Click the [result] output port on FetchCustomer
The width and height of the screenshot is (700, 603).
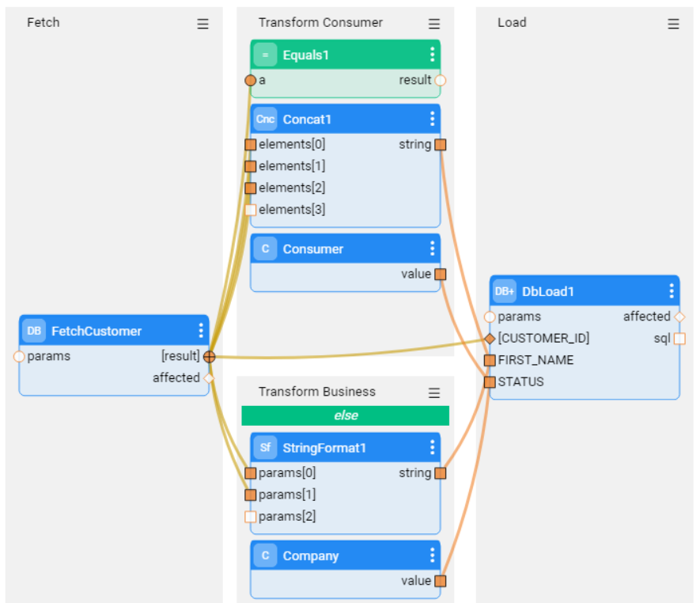tap(209, 357)
